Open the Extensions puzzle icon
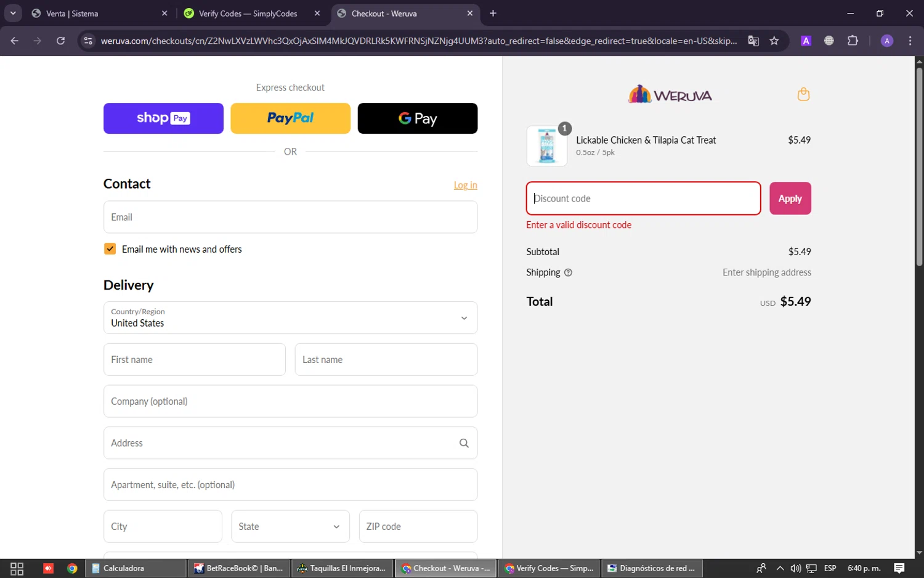This screenshot has height=578, width=924. [853, 41]
